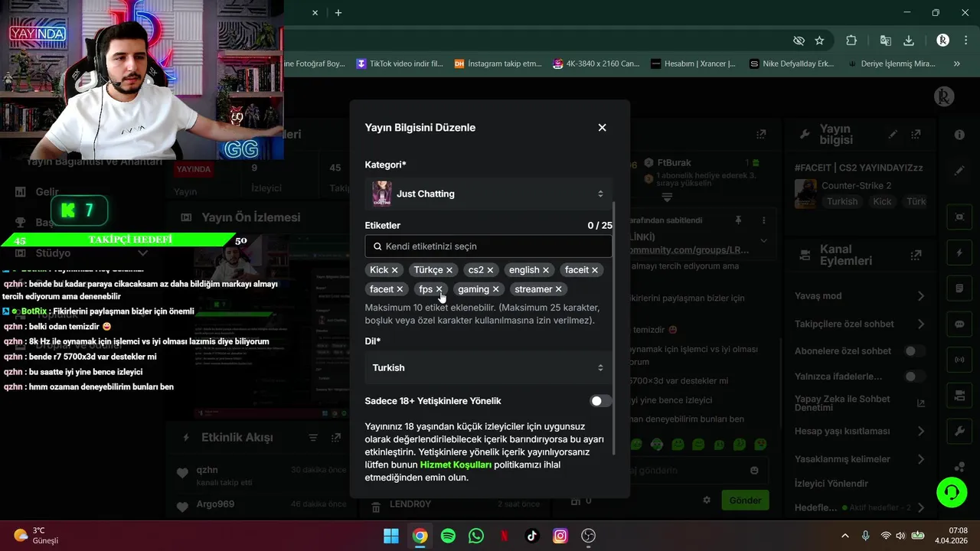
Task: Open the Hesabım Xrancer bookmark
Action: pyautogui.click(x=693, y=64)
